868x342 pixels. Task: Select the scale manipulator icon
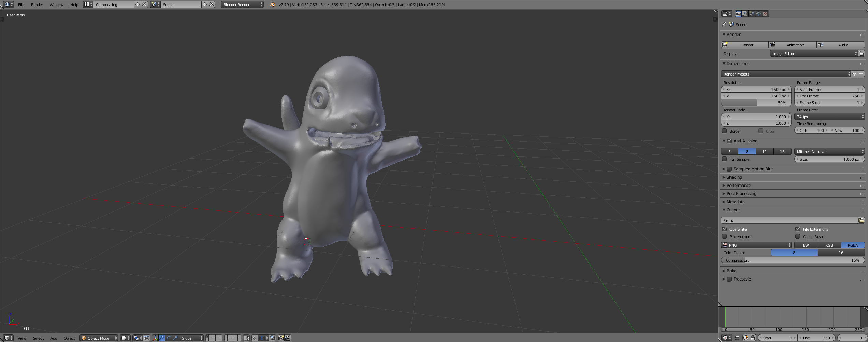176,338
